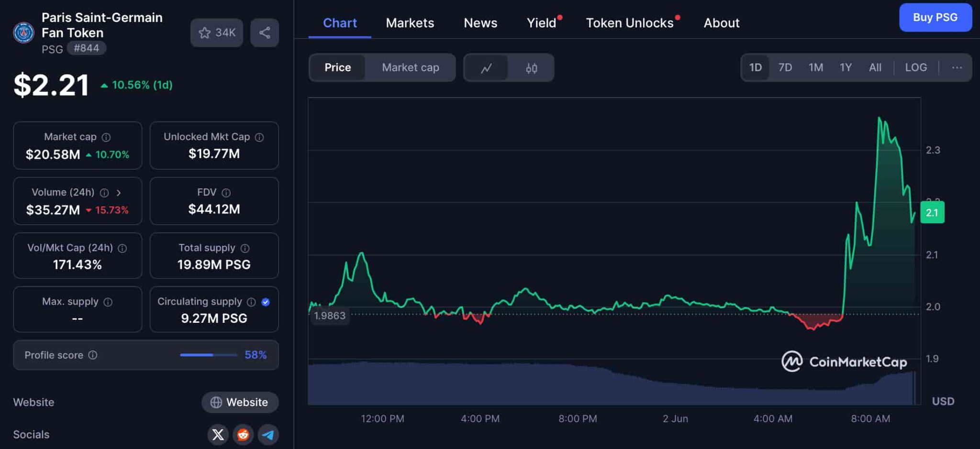Viewport: 980px width, 449px height.
Task: Open the News tab
Action: [x=480, y=23]
